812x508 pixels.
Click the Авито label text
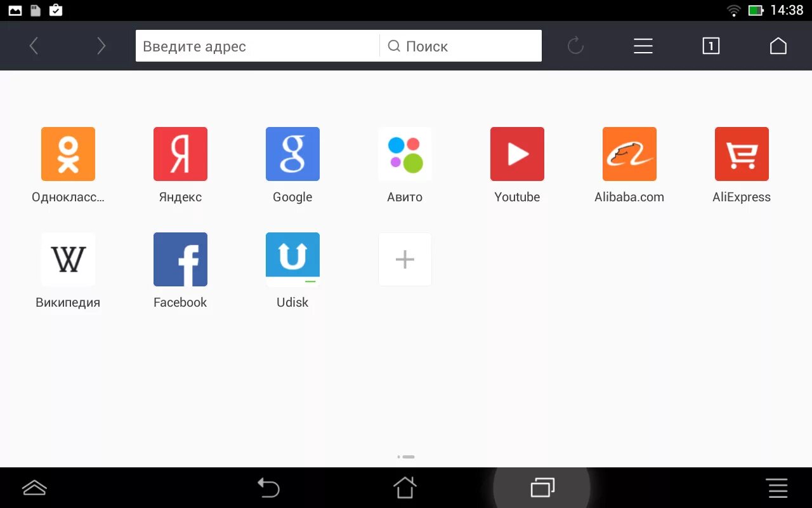pos(405,197)
